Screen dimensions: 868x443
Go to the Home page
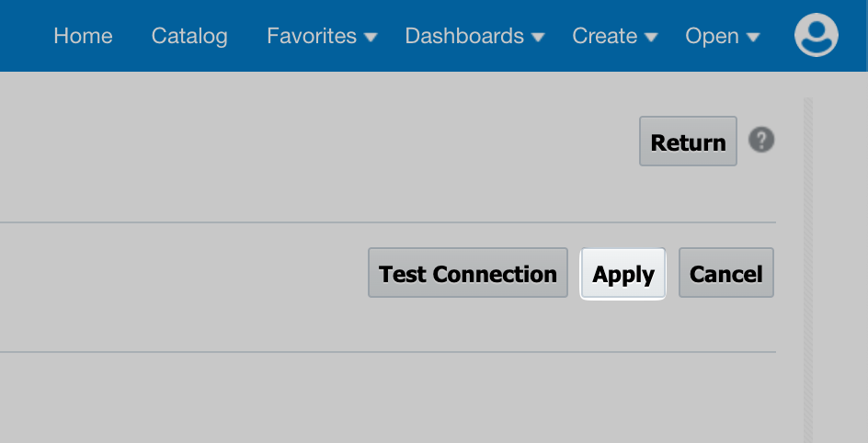(x=83, y=36)
